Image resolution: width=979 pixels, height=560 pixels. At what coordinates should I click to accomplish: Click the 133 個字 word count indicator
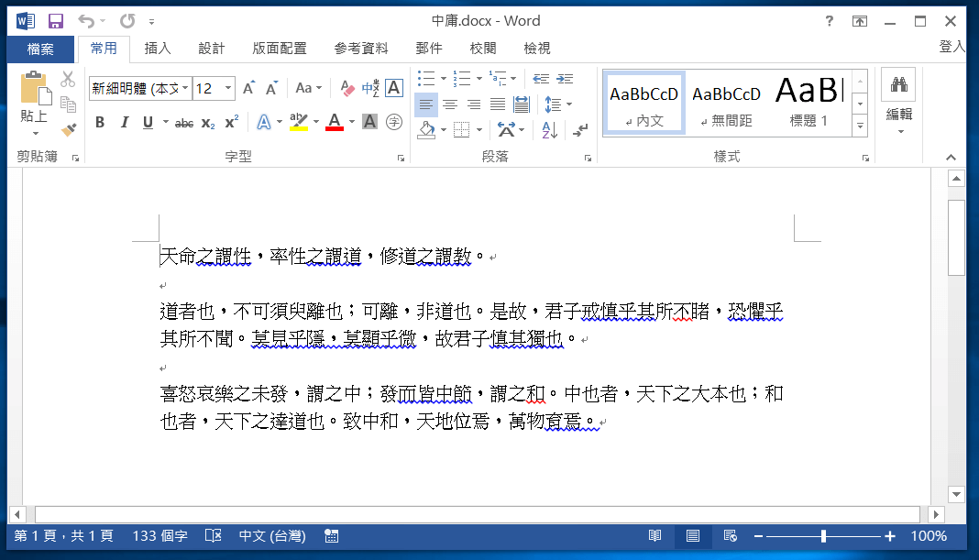pos(159,536)
